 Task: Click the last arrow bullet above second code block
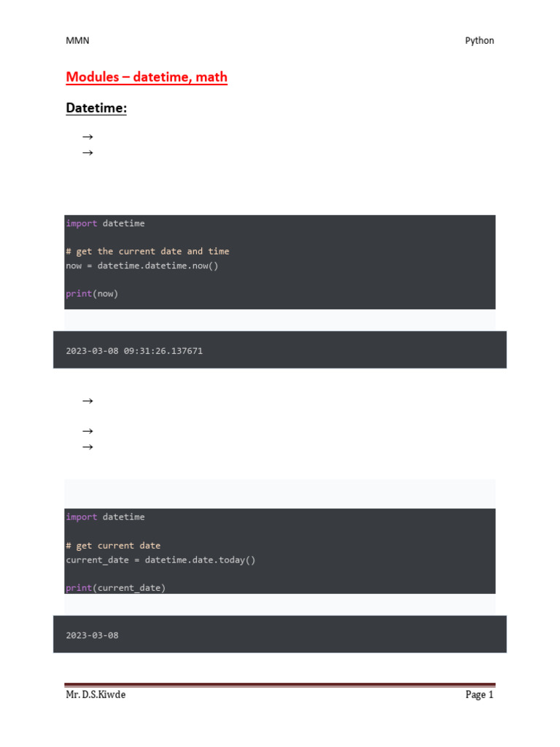pyautogui.click(x=88, y=447)
